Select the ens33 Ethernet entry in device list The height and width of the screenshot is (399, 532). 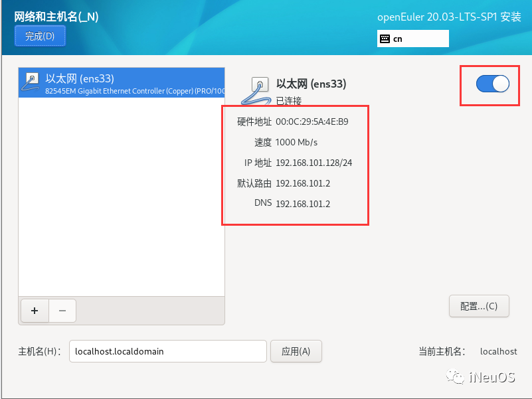click(x=122, y=83)
